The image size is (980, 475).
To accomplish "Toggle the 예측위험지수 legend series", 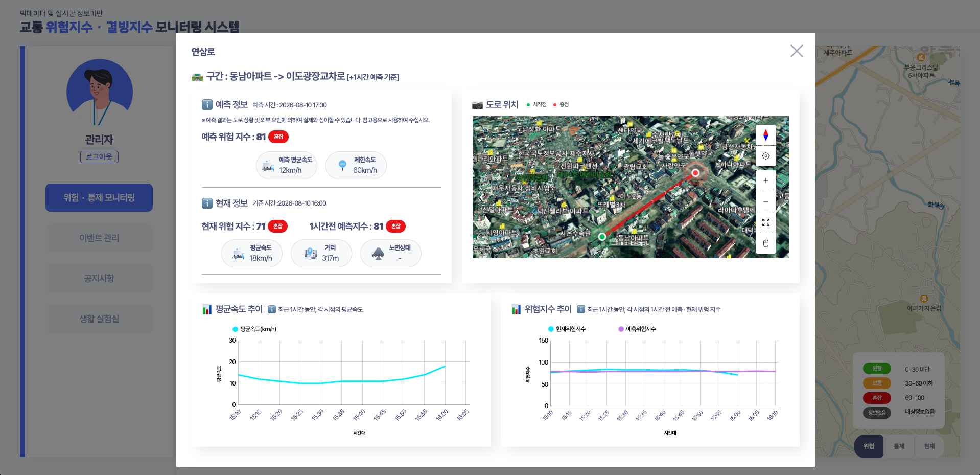I will tap(637, 329).
